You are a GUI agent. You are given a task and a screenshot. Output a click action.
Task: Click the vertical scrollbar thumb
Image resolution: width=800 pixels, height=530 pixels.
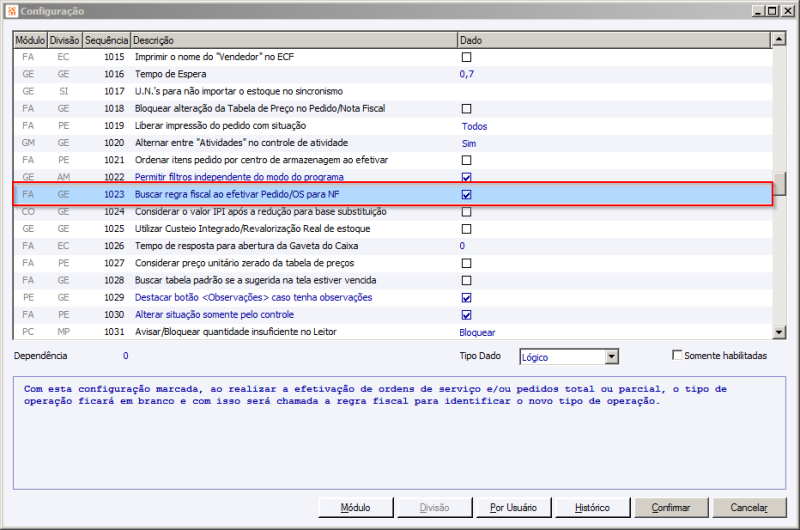(779, 184)
